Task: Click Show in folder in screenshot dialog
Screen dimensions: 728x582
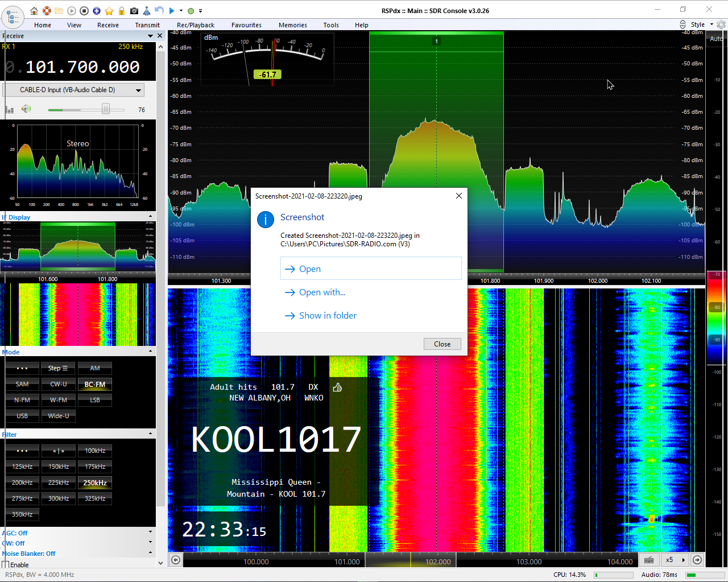Action: (328, 316)
